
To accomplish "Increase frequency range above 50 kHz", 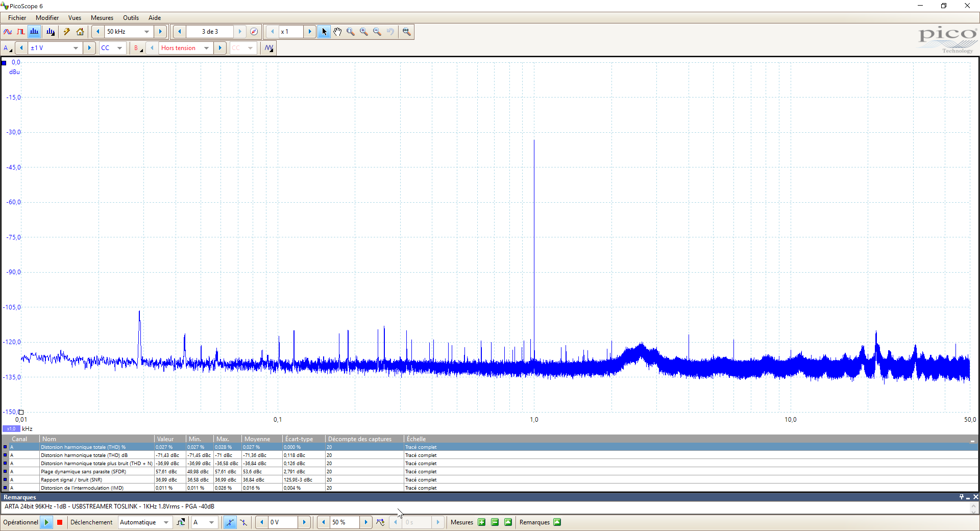I will tap(160, 32).
